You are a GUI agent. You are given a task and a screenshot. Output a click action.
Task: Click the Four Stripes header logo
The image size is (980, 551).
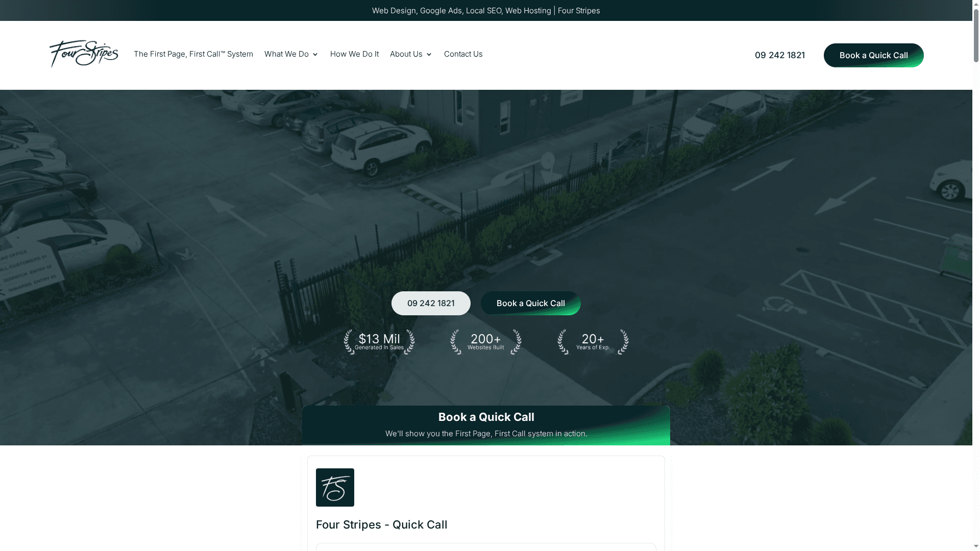[x=84, y=54]
